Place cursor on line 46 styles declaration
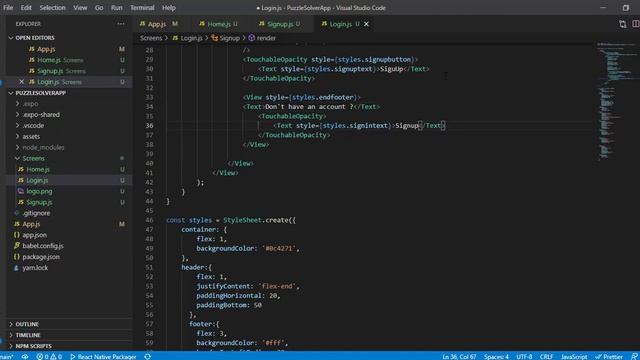Viewport: 640px width, 360px height. 231,220
